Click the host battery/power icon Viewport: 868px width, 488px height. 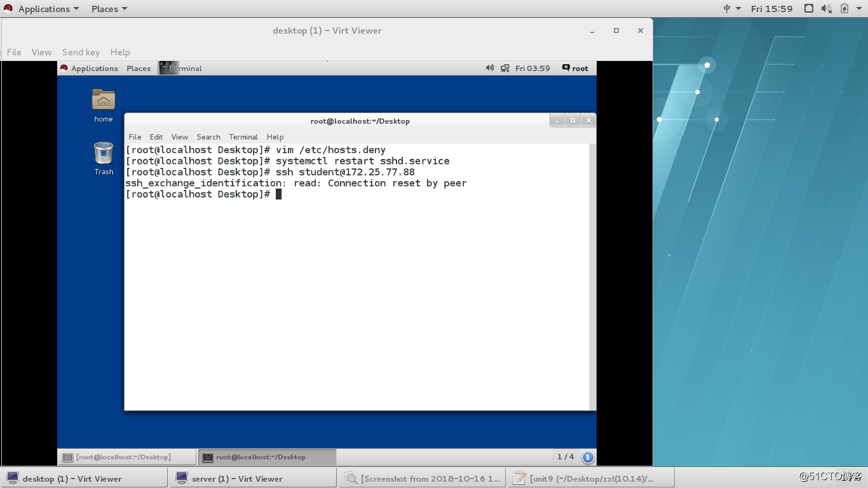844,9
